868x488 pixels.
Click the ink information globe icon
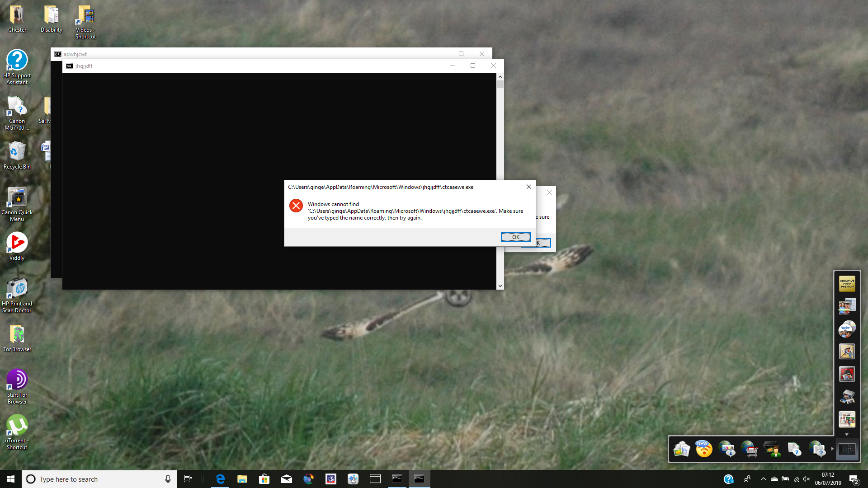click(727, 449)
